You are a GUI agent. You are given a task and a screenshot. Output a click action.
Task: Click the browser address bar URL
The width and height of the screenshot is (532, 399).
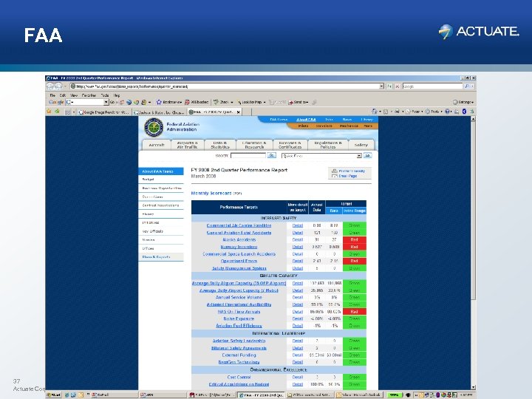pyautogui.click(x=224, y=86)
